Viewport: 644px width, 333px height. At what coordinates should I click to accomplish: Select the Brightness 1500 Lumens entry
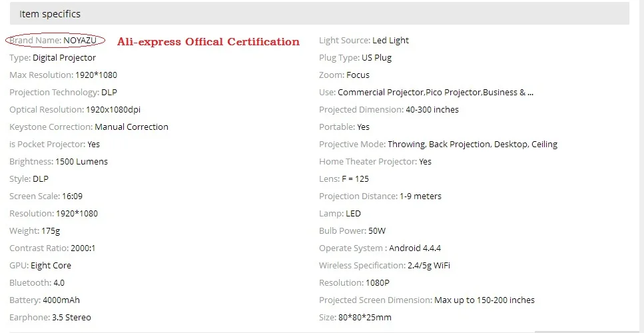[59, 161]
